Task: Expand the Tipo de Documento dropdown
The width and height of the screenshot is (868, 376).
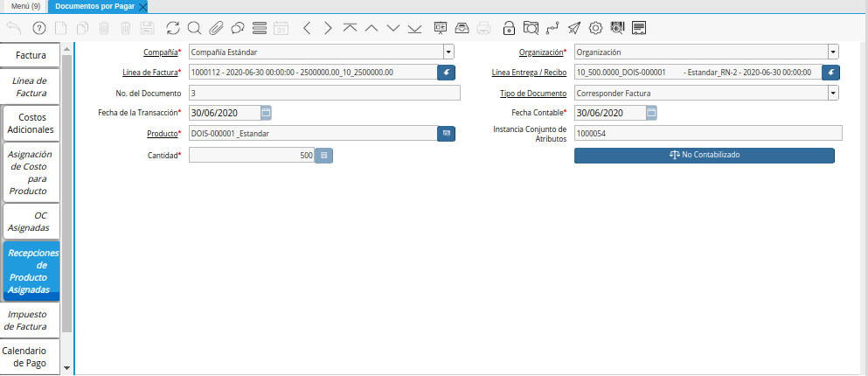Action: coord(833,93)
